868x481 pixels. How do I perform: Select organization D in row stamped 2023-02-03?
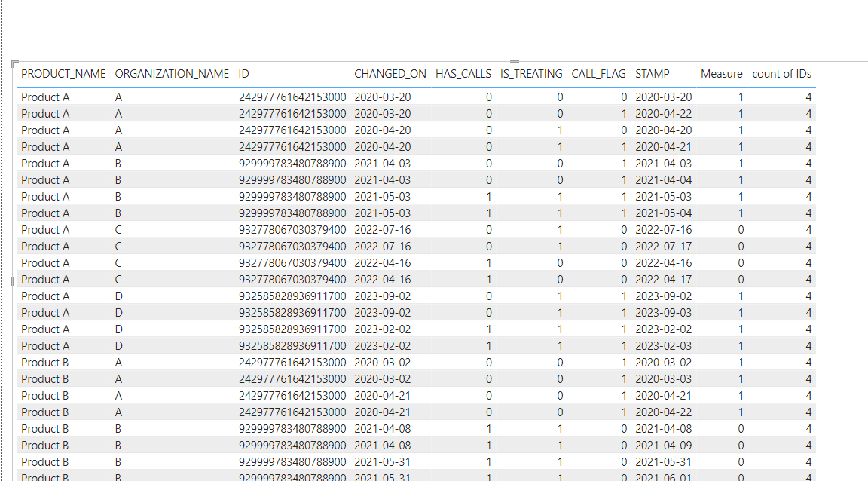[x=118, y=346]
